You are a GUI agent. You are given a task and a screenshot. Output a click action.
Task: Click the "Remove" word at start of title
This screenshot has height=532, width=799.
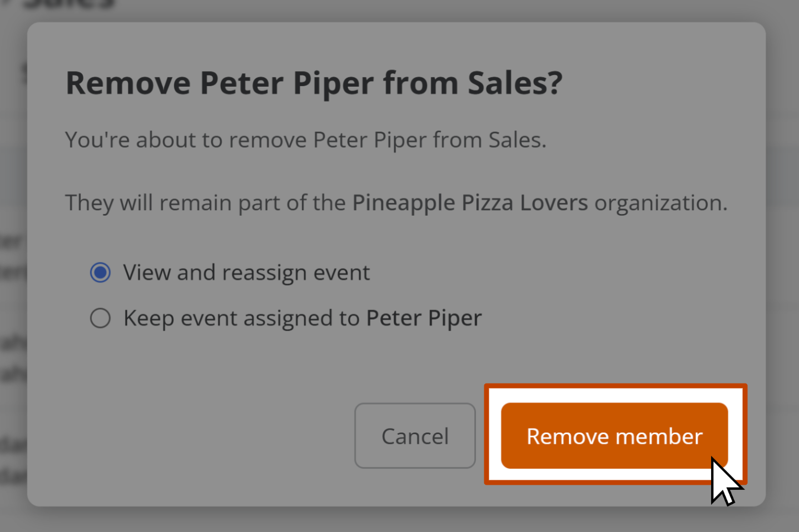[x=128, y=83]
